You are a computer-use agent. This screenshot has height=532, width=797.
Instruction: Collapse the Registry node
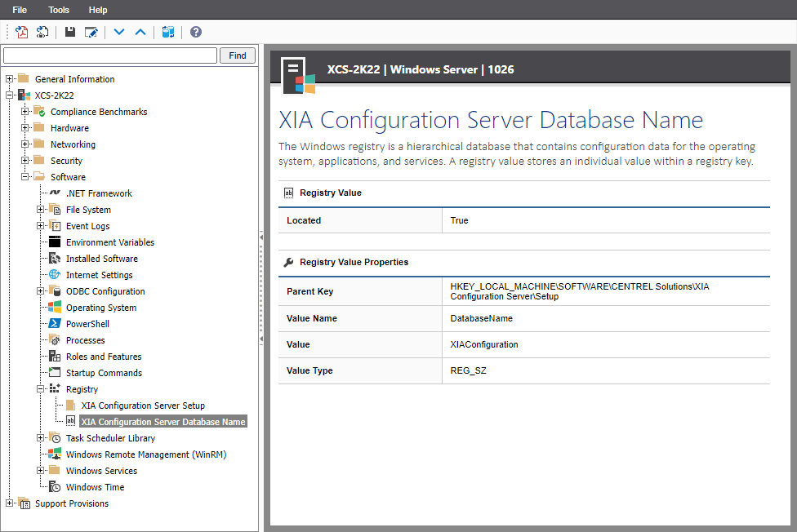pos(40,388)
